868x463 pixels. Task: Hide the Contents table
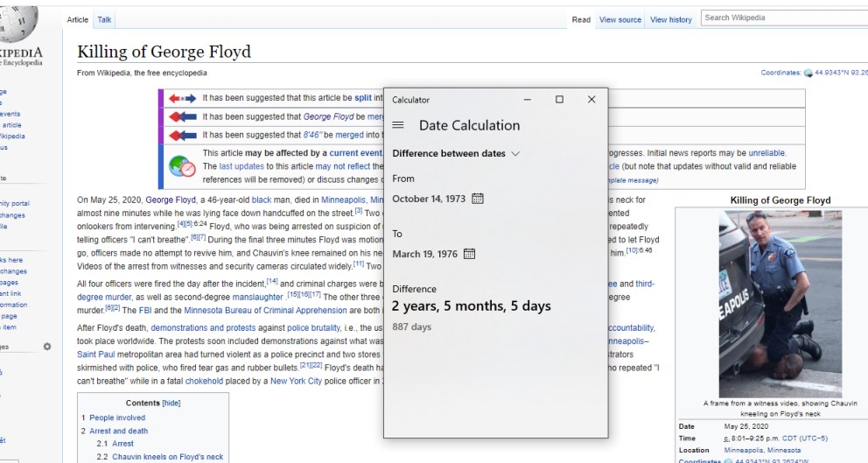pyautogui.click(x=171, y=403)
